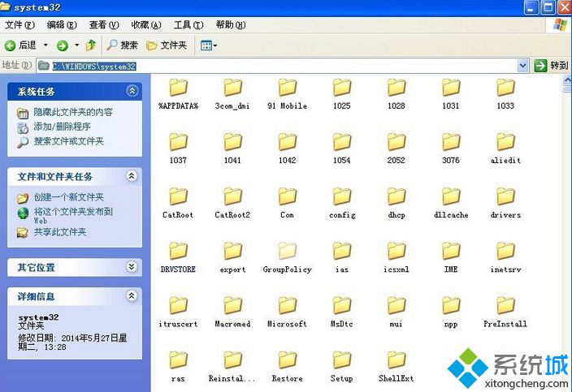This screenshot has width=572, height=392.
Task: Click the icsxml folder name label
Action: [396, 269]
